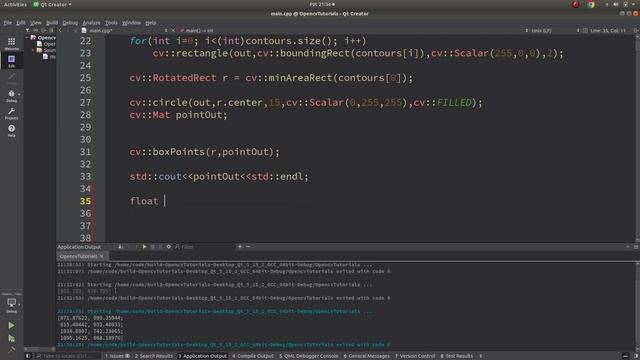Open Application Output settings gear
This screenshot has height=360, width=640.
click(168, 247)
